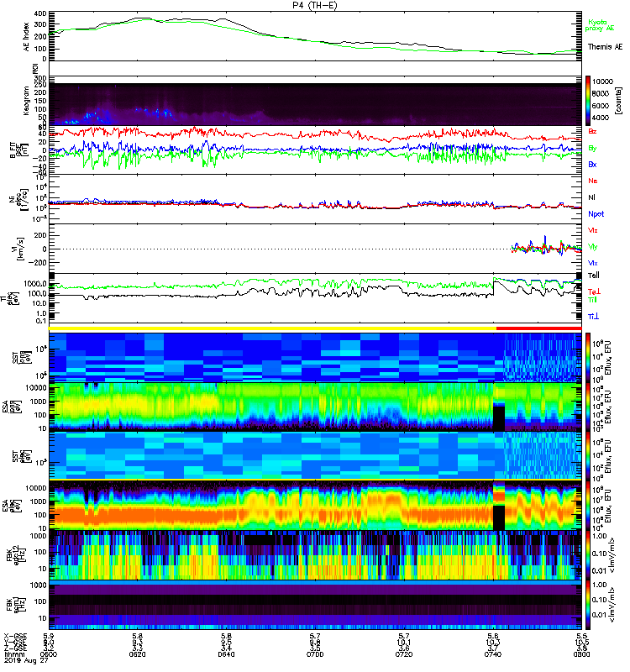Click the black "Te||" legend label

pos(594,276)
